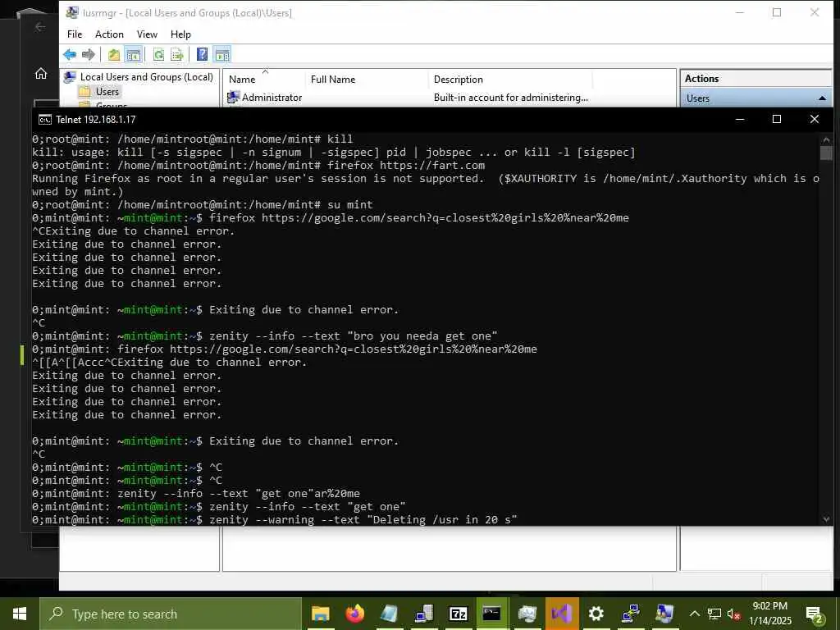Click the 'bro you needa get one' line

click(x=265, y=336)
